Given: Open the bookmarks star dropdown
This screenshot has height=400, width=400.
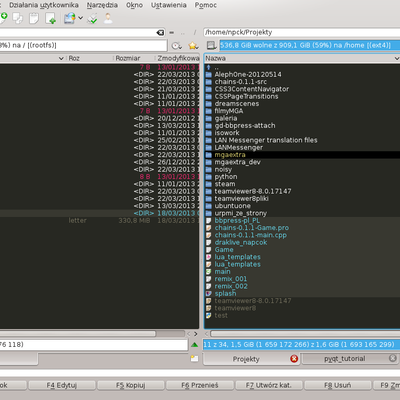Looking at the screenshot, I should (193, 45).
